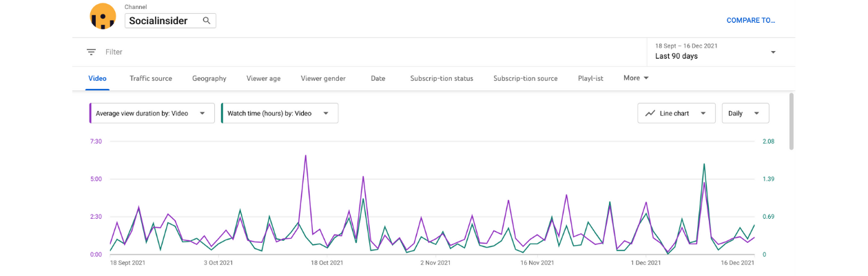Open the Viewer age tab
Image resolution: width=868 pixels, height=276 pixels.
click(264, 79)
